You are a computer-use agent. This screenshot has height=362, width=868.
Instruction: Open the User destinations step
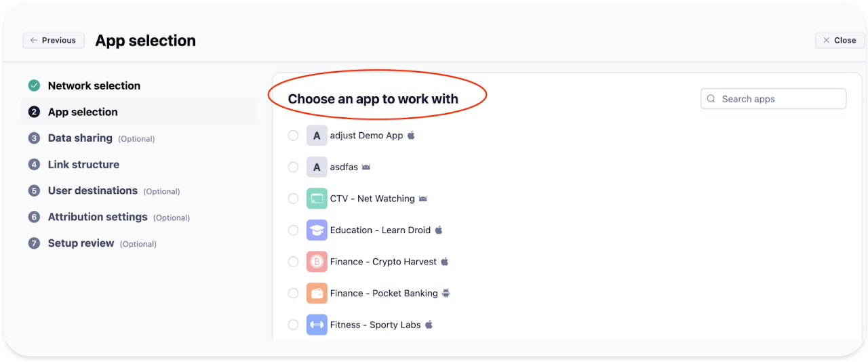click(x=92, y=191)
